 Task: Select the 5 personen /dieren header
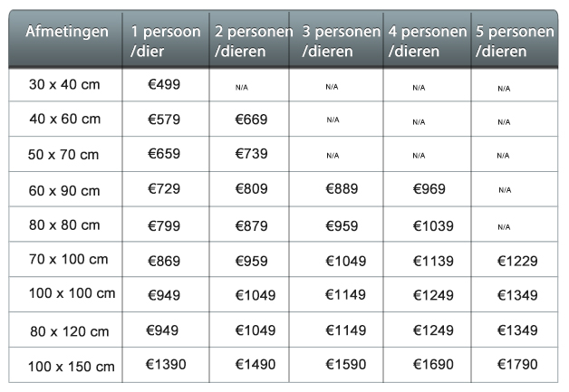(515, 41)
